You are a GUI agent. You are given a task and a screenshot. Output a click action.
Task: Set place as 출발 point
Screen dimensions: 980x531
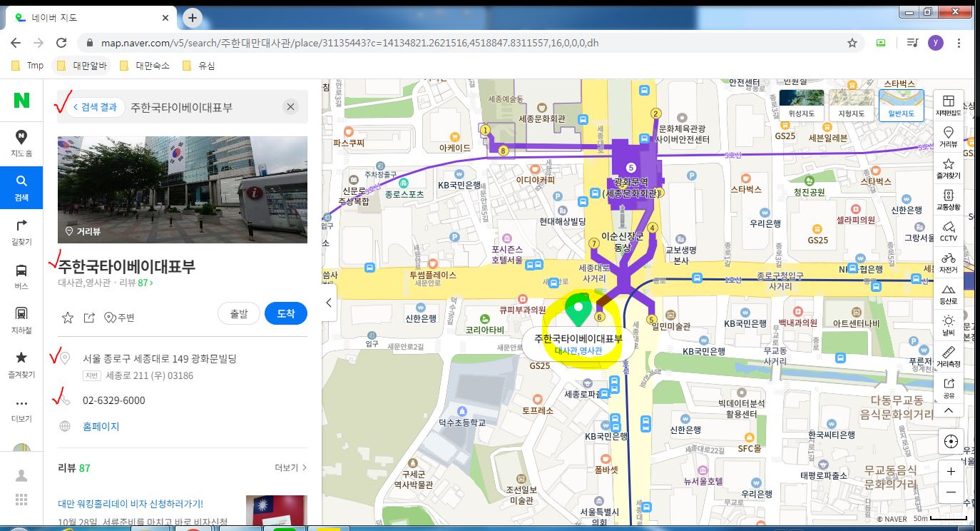click(x=240, y=314)
